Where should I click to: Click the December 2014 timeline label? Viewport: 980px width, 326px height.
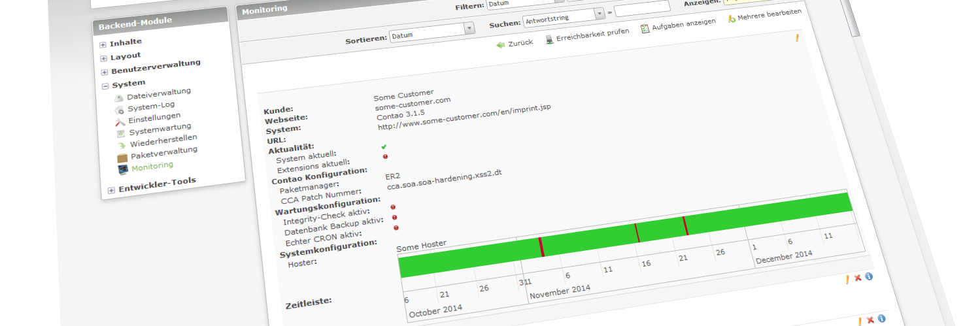[x=783, y=257]
